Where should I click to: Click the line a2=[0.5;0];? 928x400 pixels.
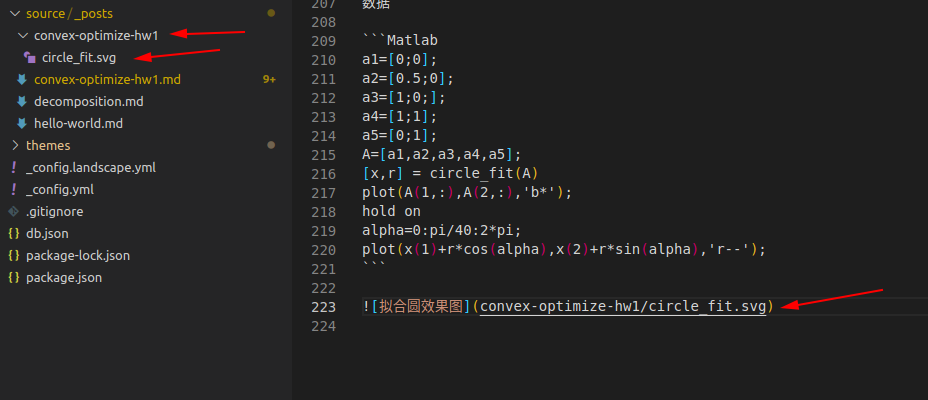(x=408, y=79)
